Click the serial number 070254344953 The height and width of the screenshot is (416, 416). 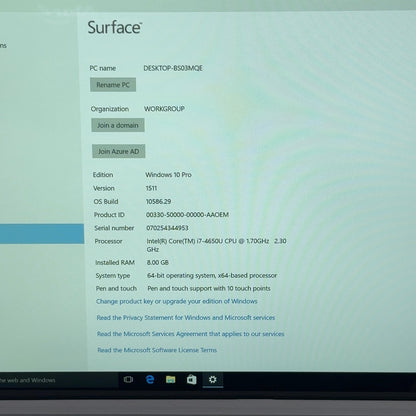point(167,228)
